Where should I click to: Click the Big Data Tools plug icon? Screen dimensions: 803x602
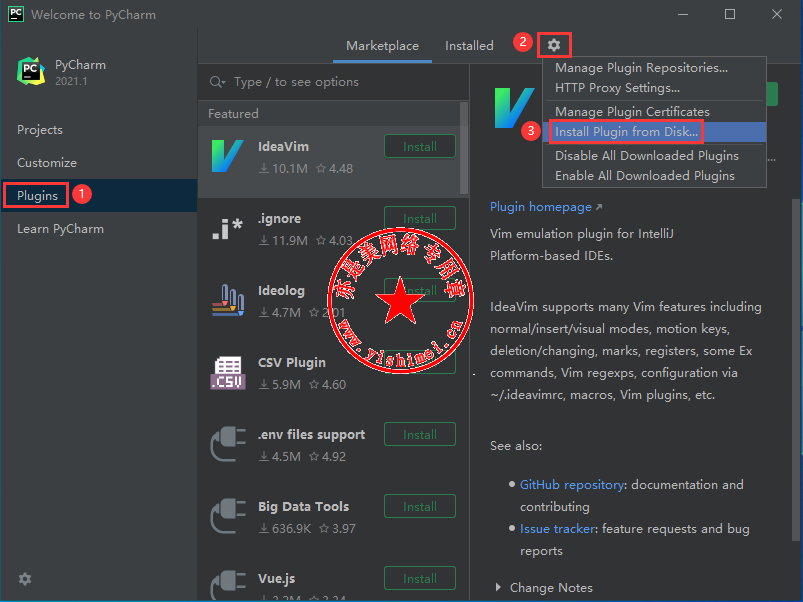[227, 517]
